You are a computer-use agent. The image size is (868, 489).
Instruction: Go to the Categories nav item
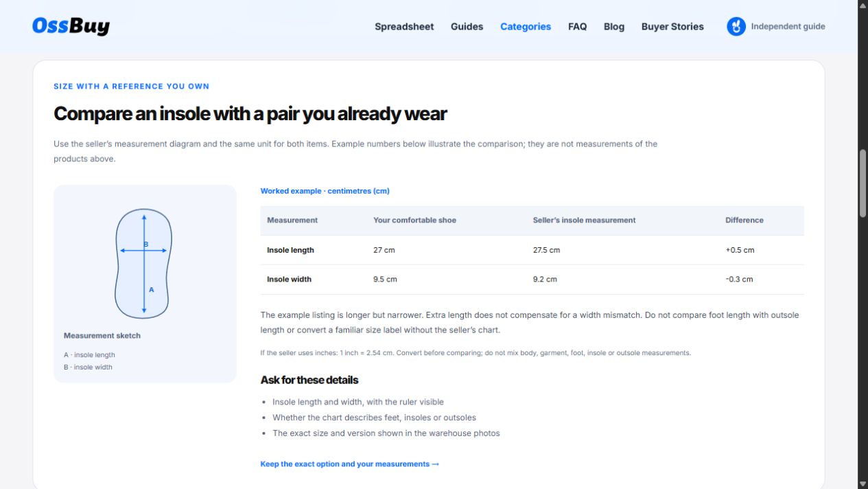526,27
